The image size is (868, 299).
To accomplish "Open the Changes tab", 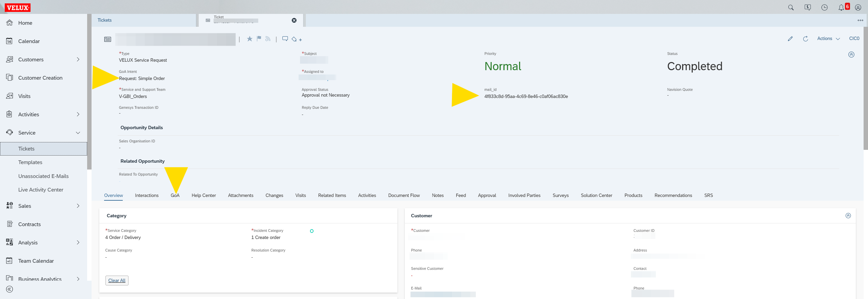I will [x=274, y=195].
